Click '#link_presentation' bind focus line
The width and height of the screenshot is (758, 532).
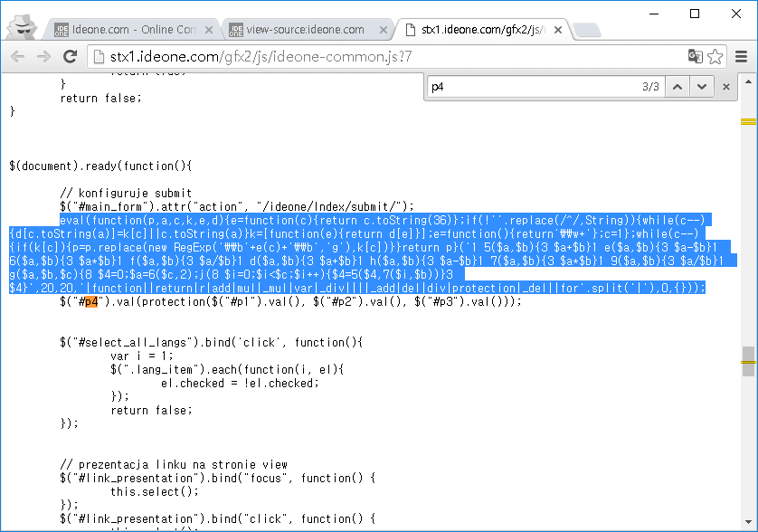click(217, 479)
